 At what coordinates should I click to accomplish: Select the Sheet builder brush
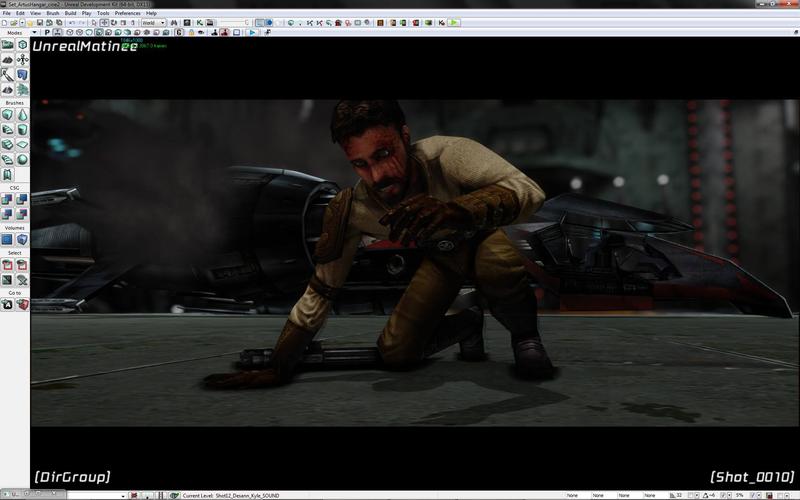22,144
